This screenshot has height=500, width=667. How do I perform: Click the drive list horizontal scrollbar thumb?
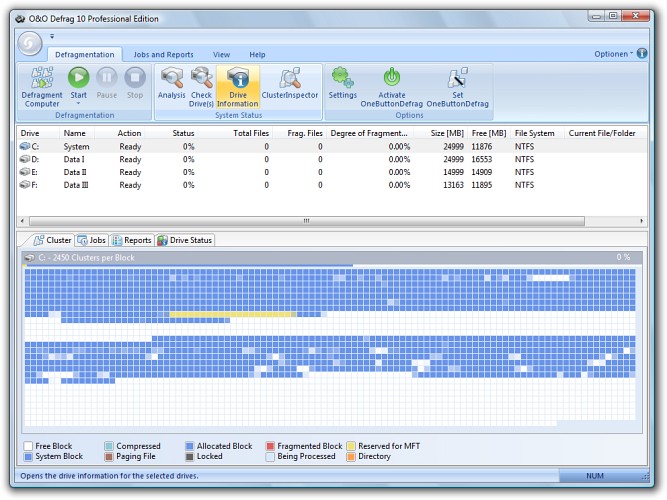(x=307, y=221)
